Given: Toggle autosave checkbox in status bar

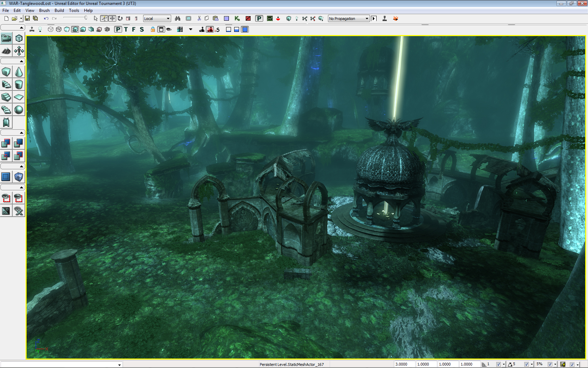Looking at the screenshot, I should tap(572, 364).
